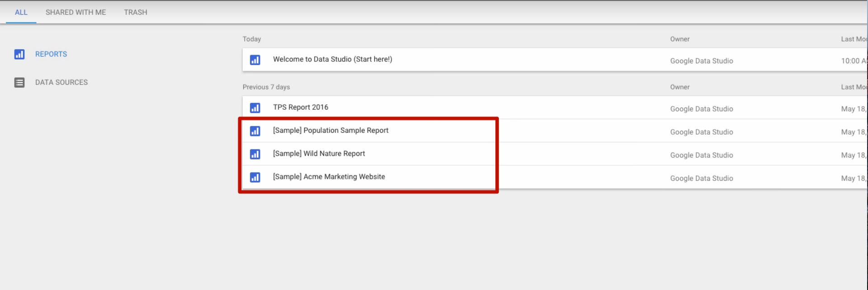The image size is (868, 290).
Task: Click Google Data Studio owner of Wild Nature Report
Action: click(702, 155)
